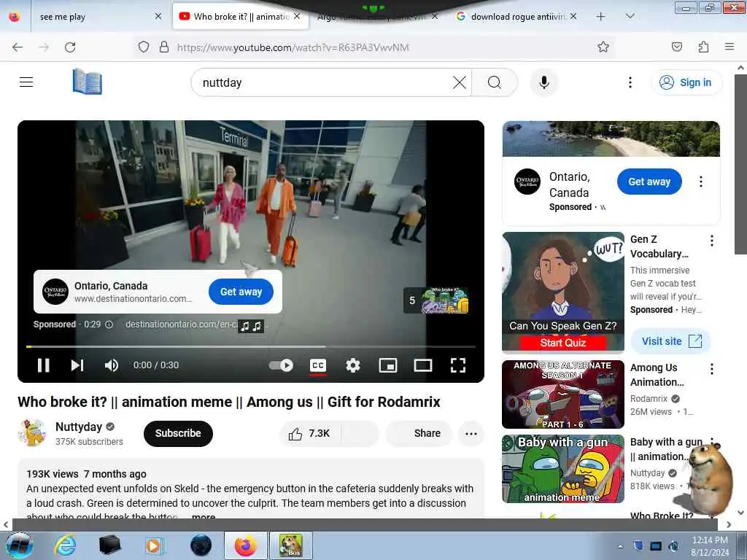Mute the video volume speaker icon
The width and height of the screenshot is (747, 560).
(112, 365)
